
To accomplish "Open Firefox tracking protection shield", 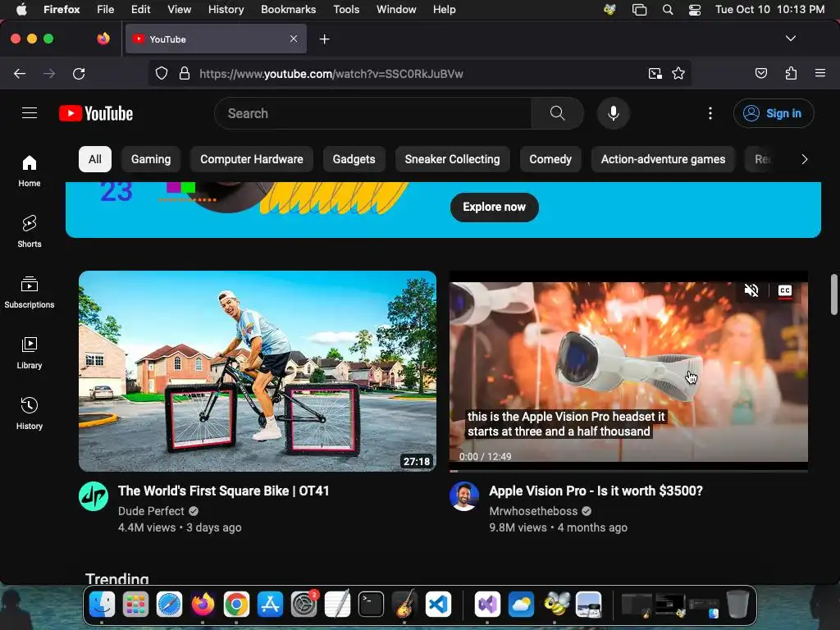I will coord(162,73).
